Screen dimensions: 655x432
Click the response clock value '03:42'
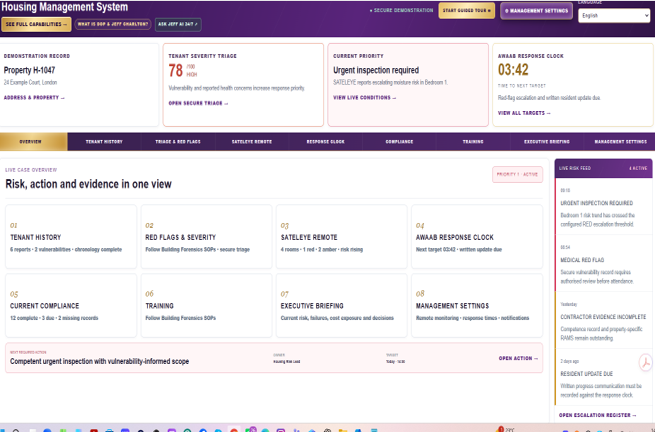513,70
